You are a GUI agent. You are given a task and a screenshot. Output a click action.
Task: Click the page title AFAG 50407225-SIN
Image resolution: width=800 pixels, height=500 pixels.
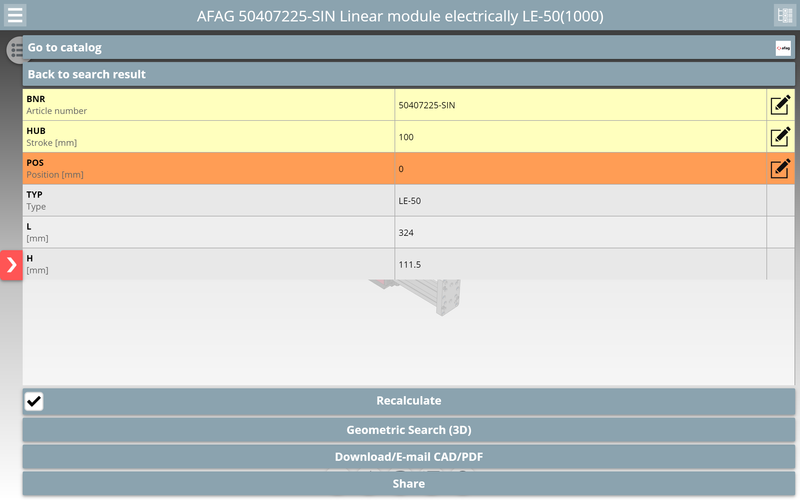coord(400,16)
